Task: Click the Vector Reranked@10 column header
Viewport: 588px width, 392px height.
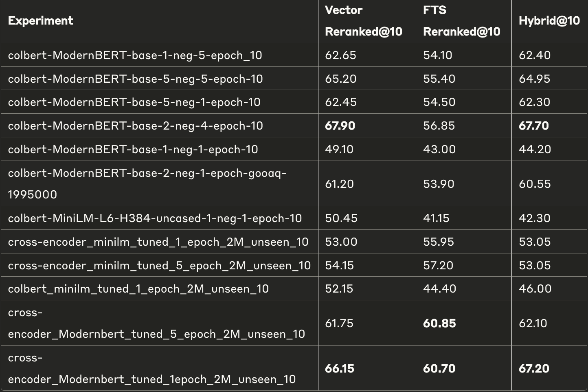Action: click(363, 21)
